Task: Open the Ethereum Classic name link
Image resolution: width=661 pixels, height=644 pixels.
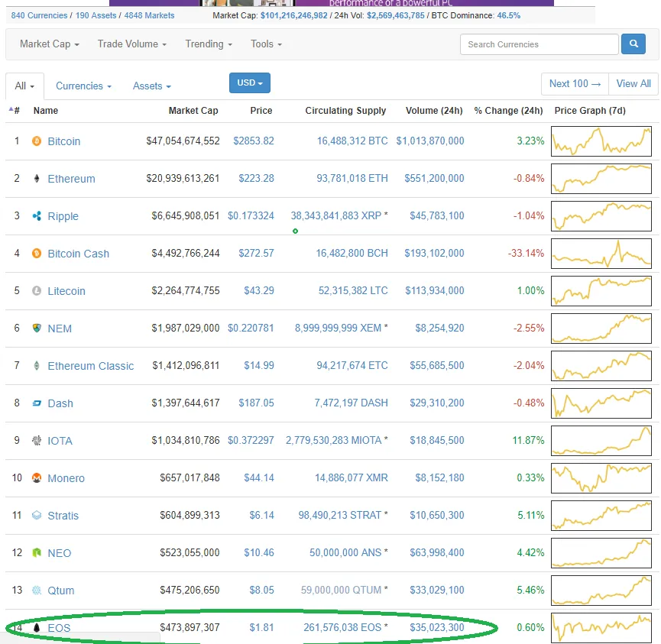Action: (x=91, y=366)
